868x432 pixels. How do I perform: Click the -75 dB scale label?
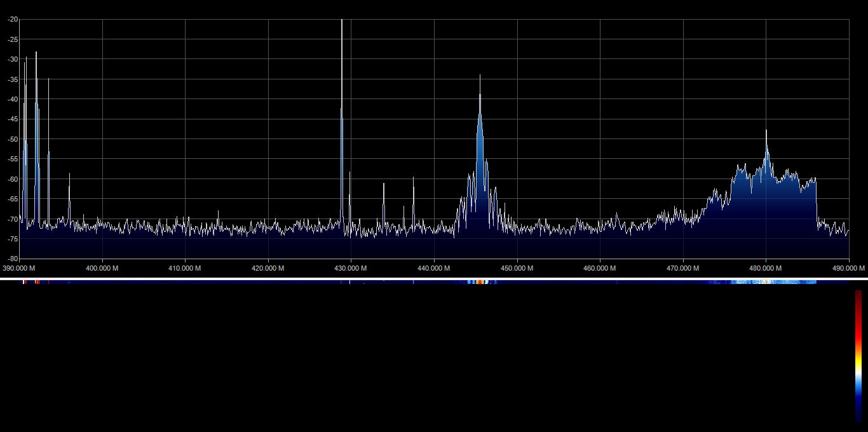[13, 239]
